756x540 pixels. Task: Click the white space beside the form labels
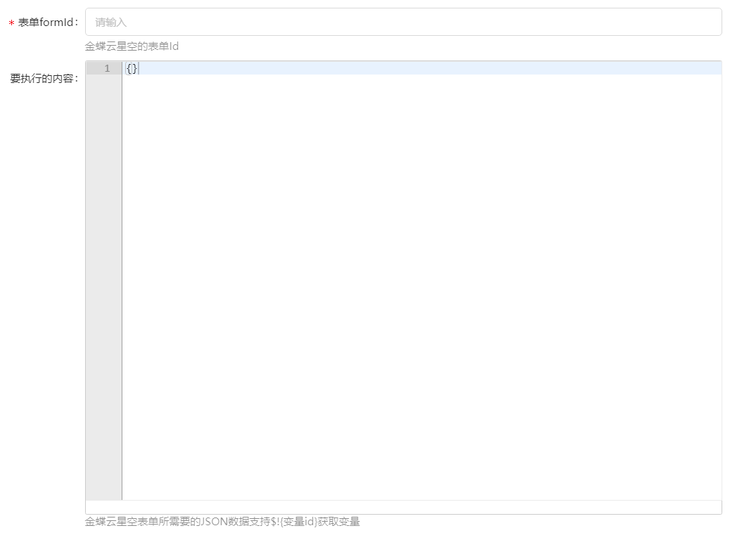pos(42,281)
